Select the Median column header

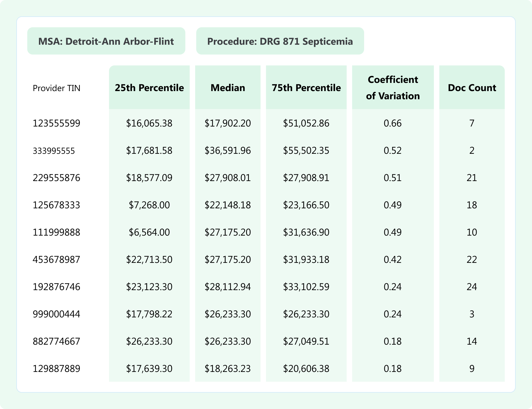pyautogui.click(x=228, y=88)
